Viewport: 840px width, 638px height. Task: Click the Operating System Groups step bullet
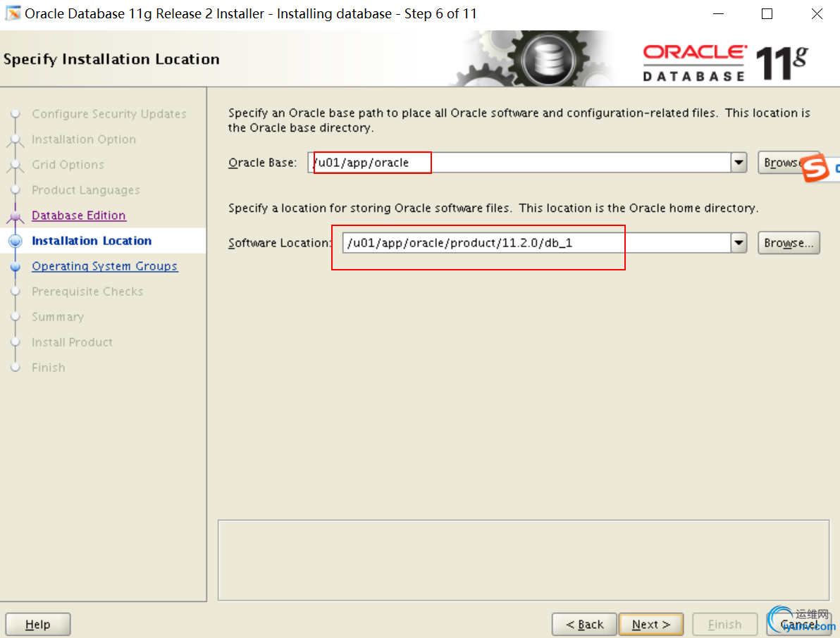tap(16, 267)
